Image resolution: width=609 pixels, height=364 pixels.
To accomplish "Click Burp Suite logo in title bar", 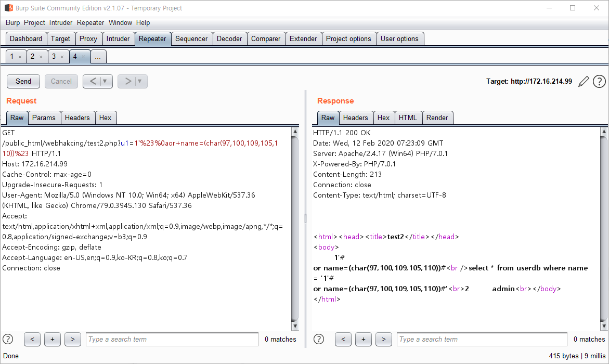I will pyautogui.click(x=8, y=8).
